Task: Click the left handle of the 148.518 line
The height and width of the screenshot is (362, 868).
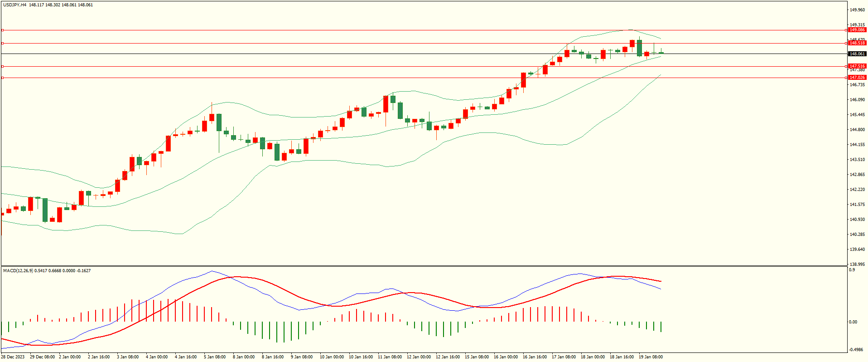Action: click(2, 43)
